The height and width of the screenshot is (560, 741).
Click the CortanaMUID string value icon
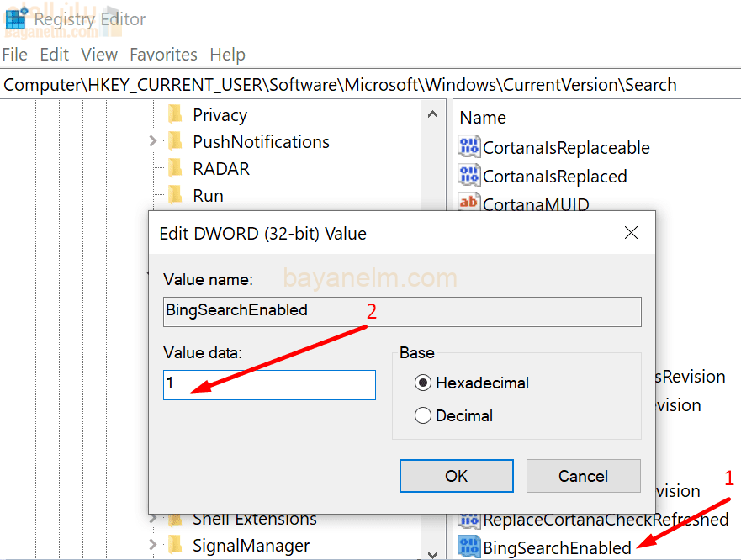pyautogui.click(x=468, y=203)
